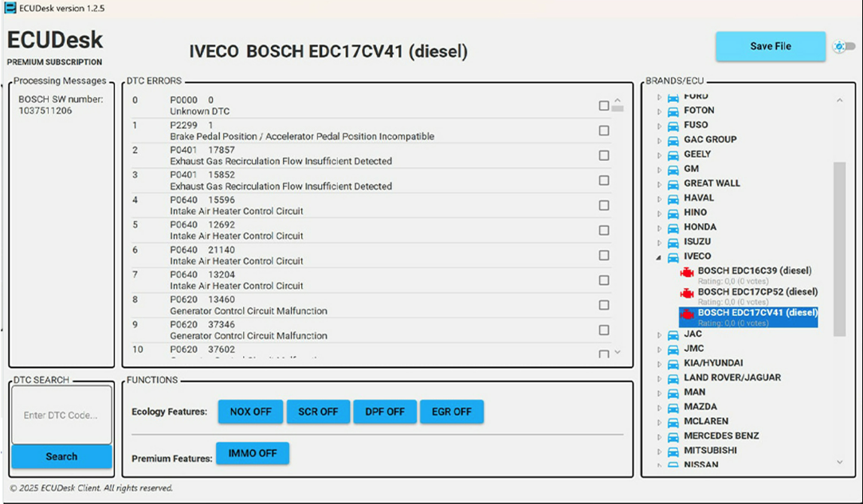Tick the P2299 Brake Pedal Position checkbox
The width and height of the screenshot is (863, 504).
[604, 131]
